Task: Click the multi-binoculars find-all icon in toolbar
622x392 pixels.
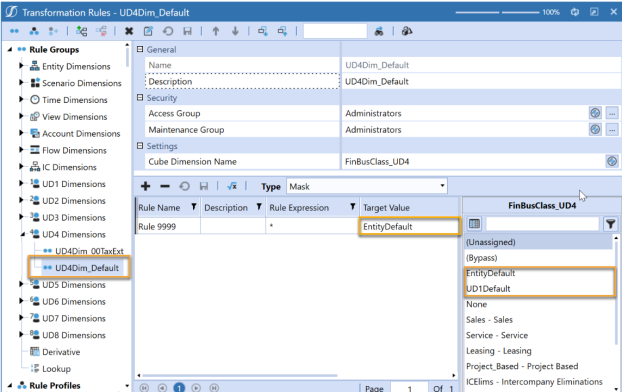Action: [407, 31]
